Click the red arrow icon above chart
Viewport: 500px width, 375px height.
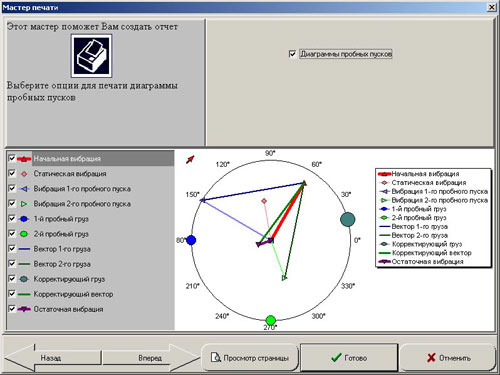pos(190,159)
